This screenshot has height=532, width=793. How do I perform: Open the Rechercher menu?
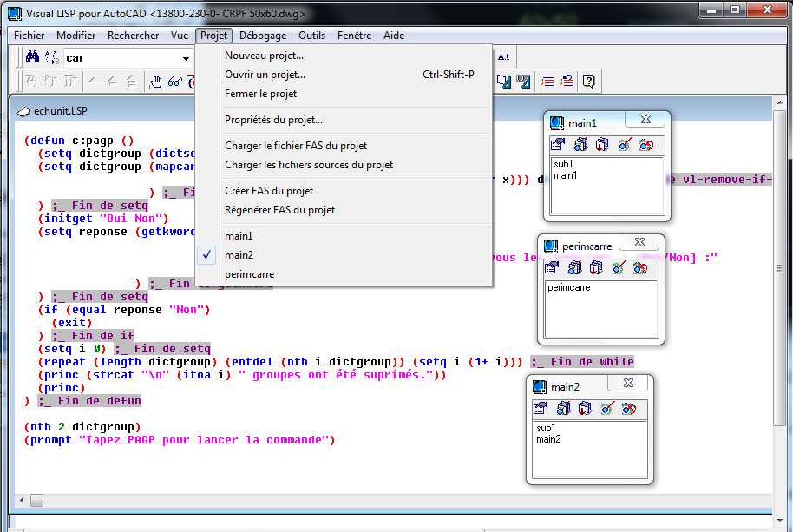click(133, 36)
